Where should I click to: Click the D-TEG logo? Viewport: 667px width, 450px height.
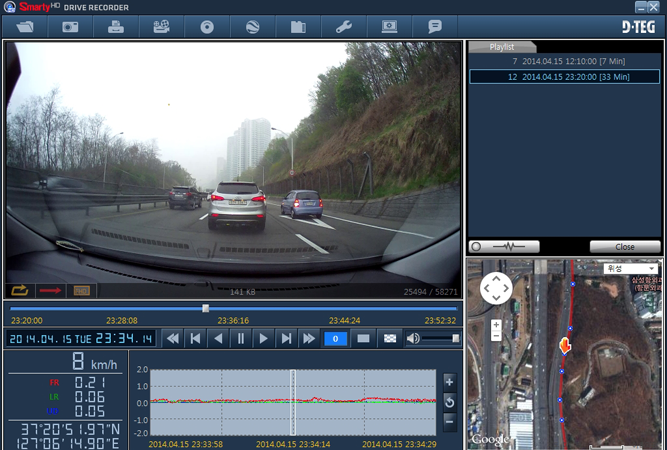point(638,27)
